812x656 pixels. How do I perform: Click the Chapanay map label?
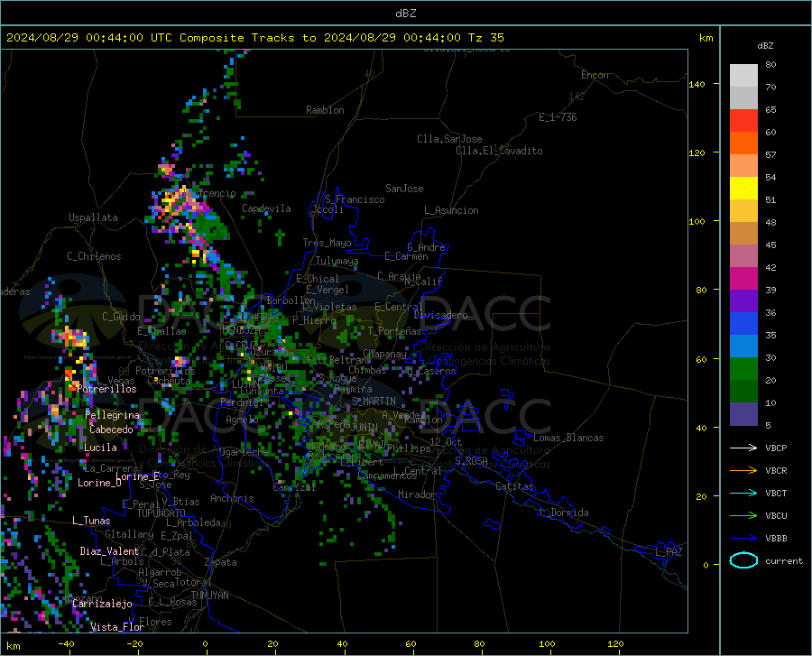(x=384, y=354)
